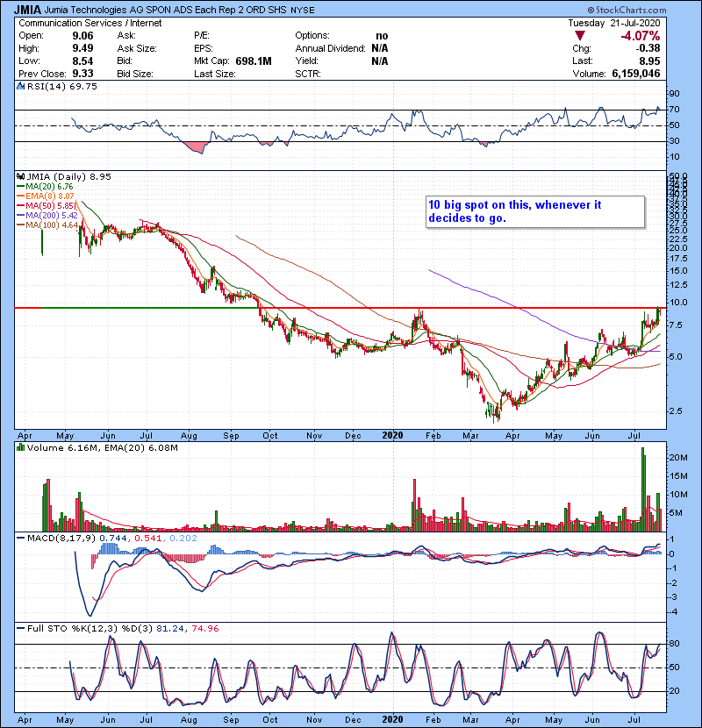This screenshot has width=702, height=728.
Task: Click the stochastic %D value 74.96
Action: click(205, 629)
